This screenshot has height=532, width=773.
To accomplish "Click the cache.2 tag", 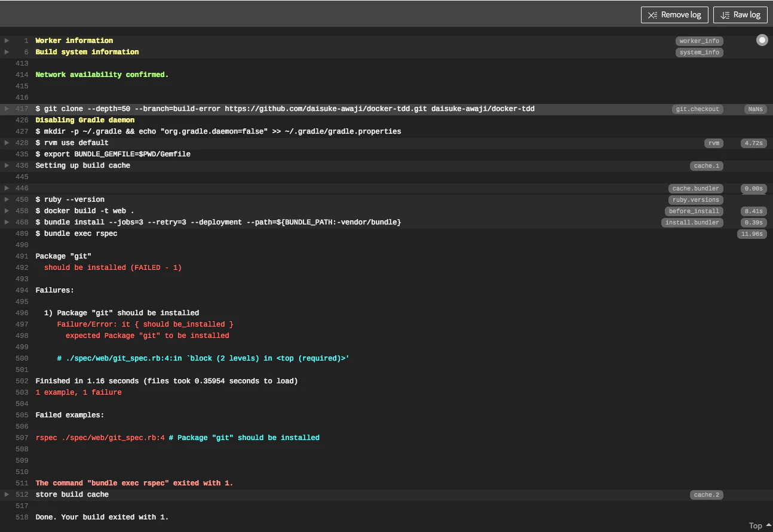I will 707,495.
